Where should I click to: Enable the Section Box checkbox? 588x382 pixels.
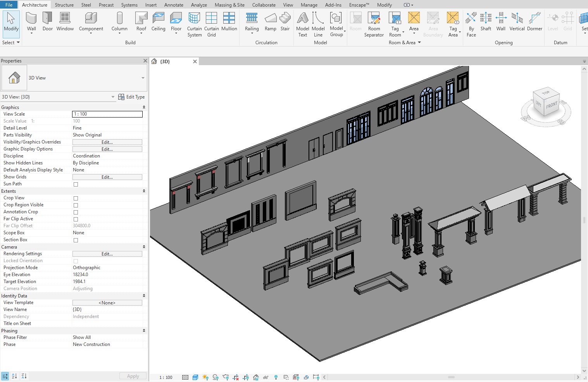76,240
